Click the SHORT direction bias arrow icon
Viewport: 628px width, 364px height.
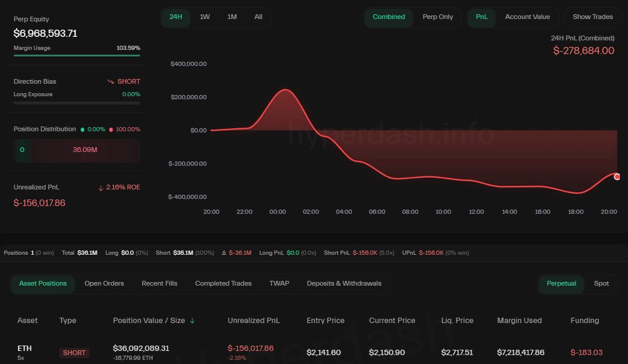coord(111,81)
